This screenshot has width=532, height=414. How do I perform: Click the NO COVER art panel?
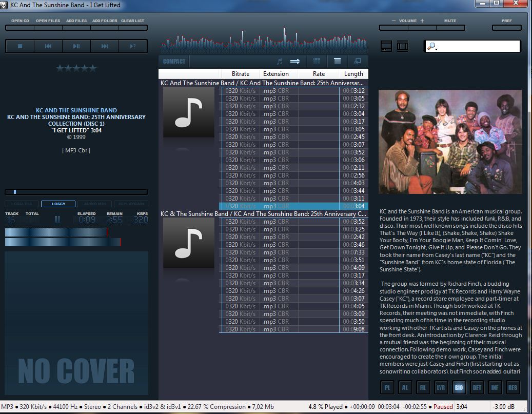point(76,323)
